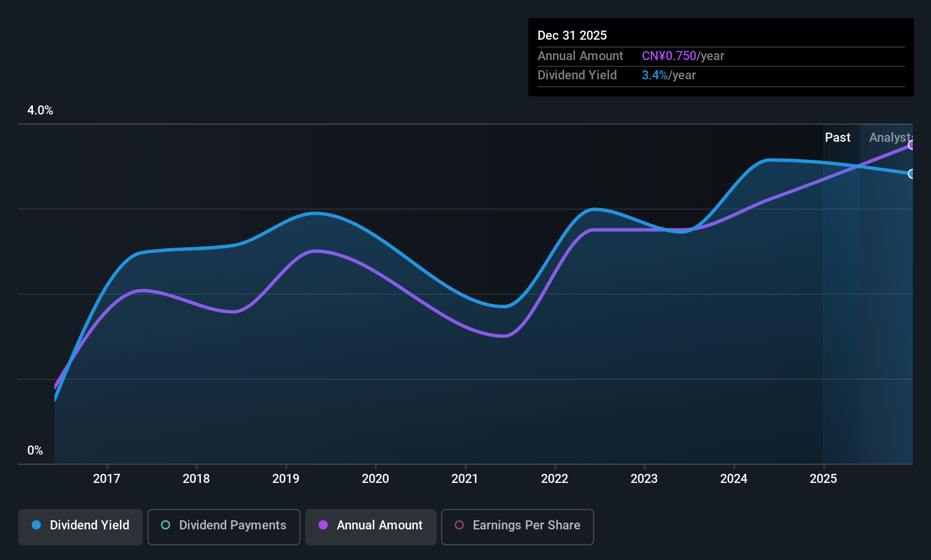Click the Analysts forecast region label

click(890, 137)
